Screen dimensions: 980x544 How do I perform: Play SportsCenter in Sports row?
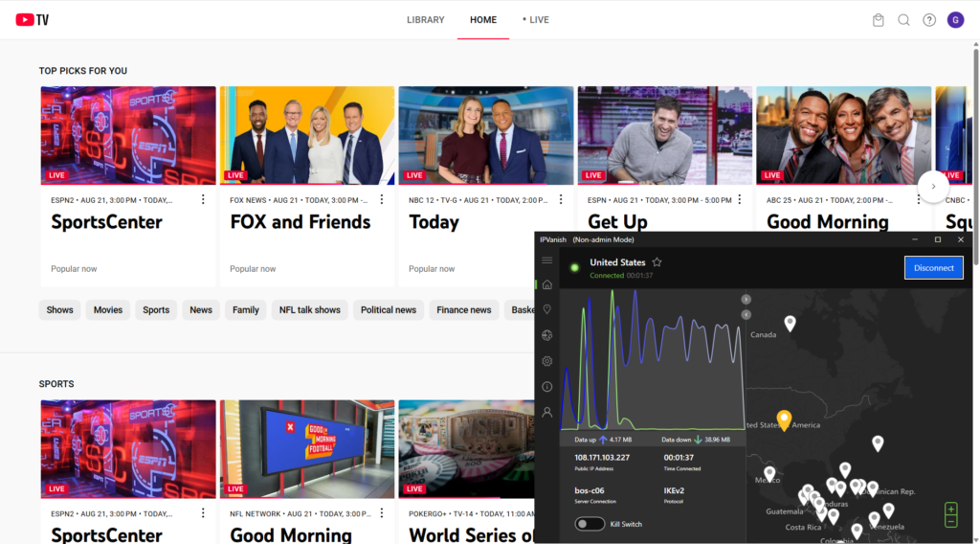[128, 449]
